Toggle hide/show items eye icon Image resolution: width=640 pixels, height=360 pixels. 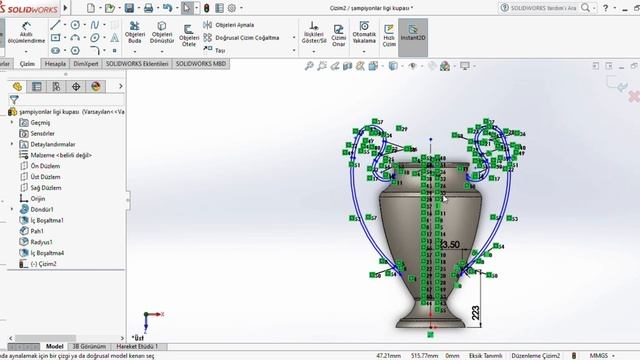pyautogui.click(x=412, y=66)
